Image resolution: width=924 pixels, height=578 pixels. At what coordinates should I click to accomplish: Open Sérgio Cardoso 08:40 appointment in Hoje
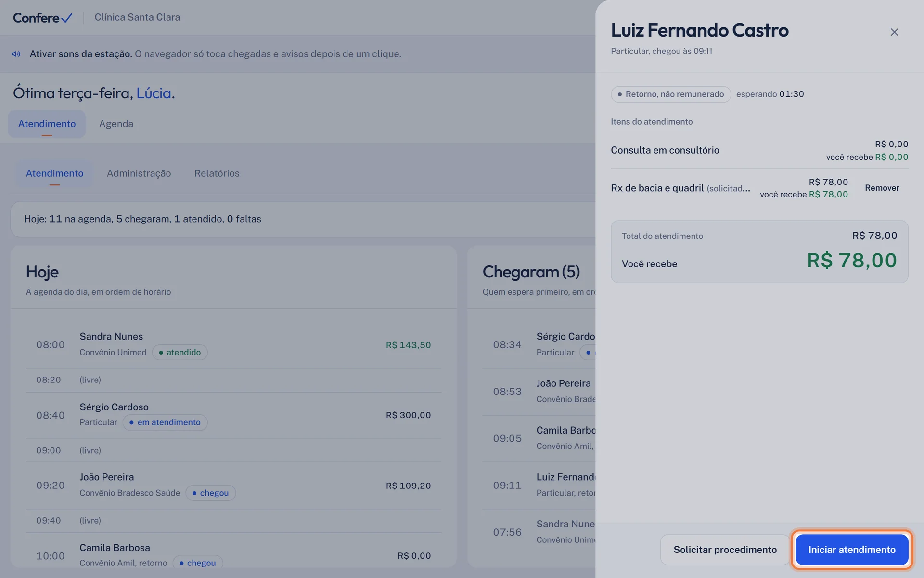[233, 415]
